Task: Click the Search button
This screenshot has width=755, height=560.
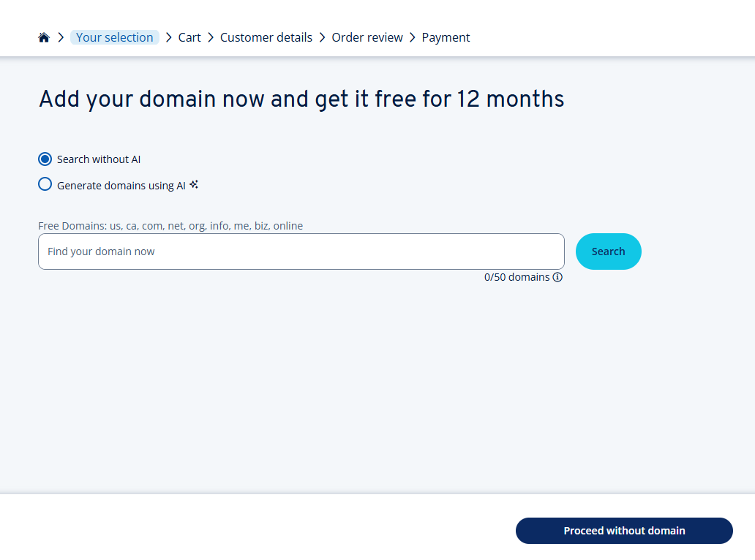Action: [609, 251]
